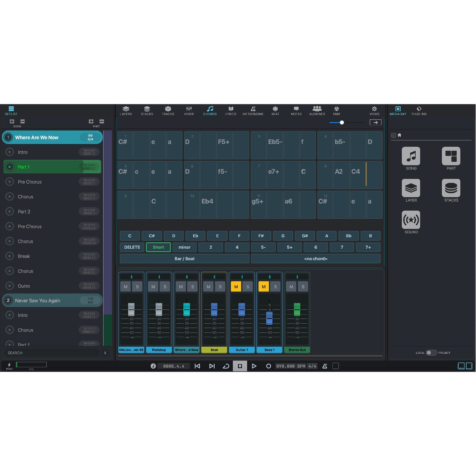Select Stacks in the Media Bay
This screenshot has height=476, width=476.
click(x=451, y=188)
